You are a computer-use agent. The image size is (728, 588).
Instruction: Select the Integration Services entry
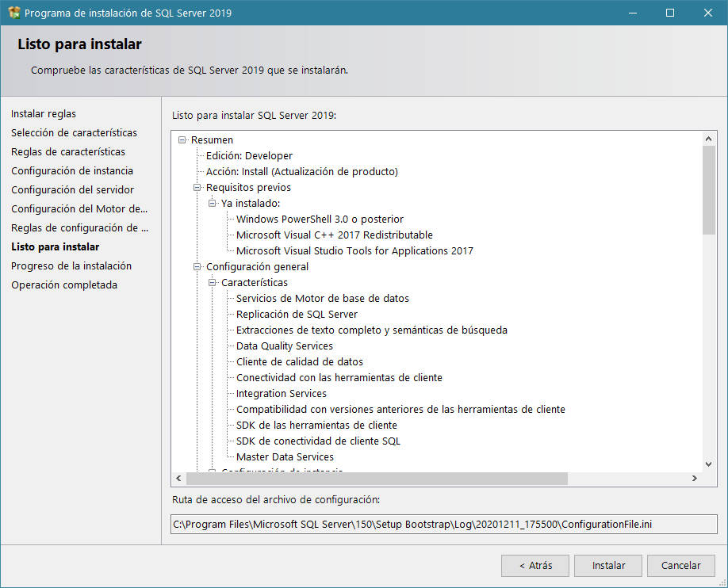click(280, 394)
